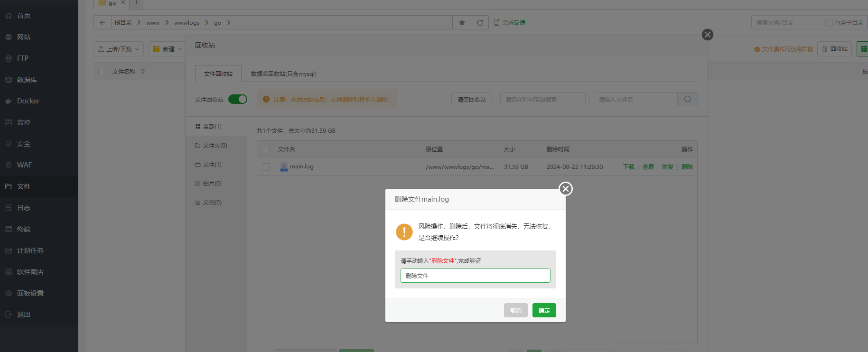Viewport: 868px width, 352px height.
Task: Click the terminal icon in sidebar
Action: click(9, 229)
